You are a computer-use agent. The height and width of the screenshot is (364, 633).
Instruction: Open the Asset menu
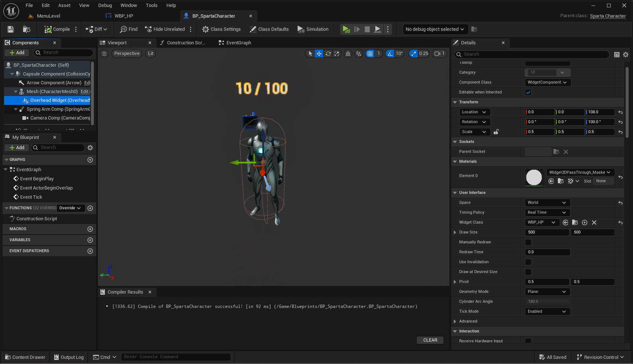(64, 5)
